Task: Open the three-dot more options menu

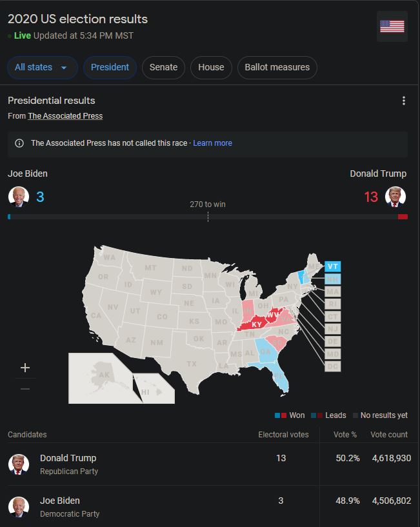Action: tap(404, 101)
